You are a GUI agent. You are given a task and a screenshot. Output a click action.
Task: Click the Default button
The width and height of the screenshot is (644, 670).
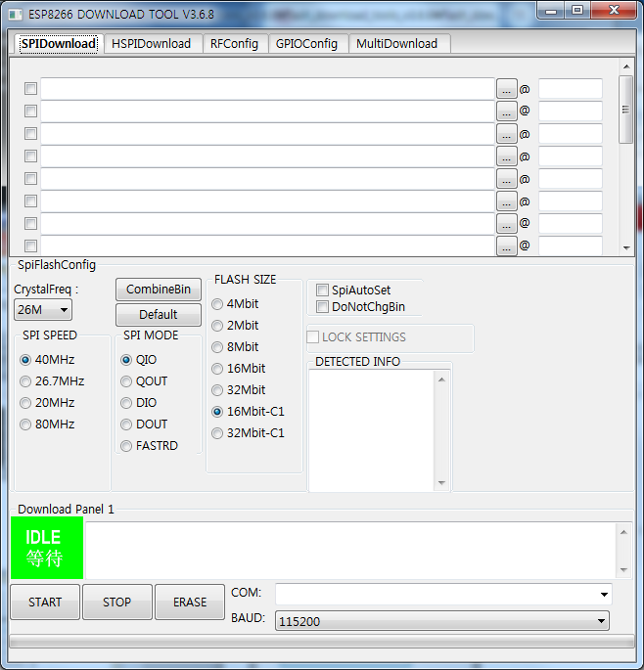(x=159, y=315)
